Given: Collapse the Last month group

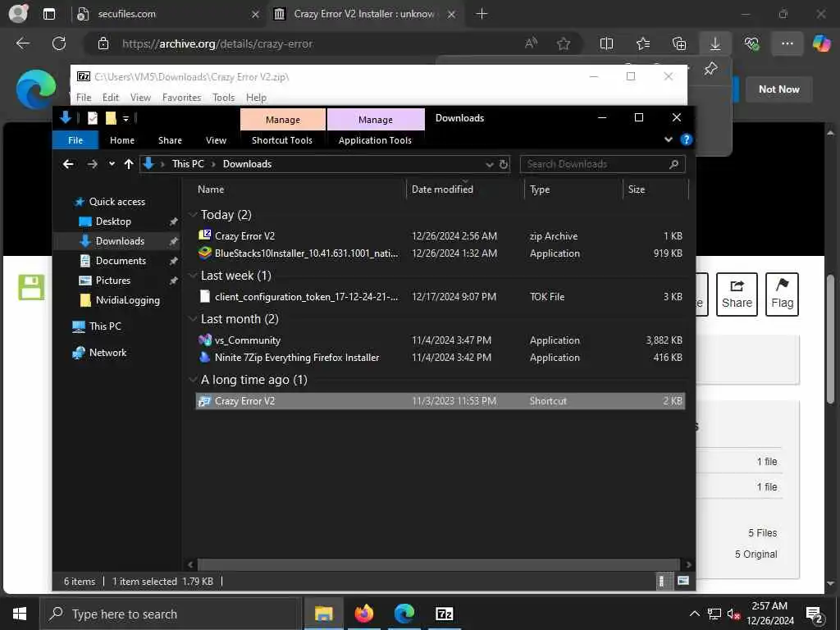Looking at the screenshot, I should pyautogui.click(x=193, y=319).
